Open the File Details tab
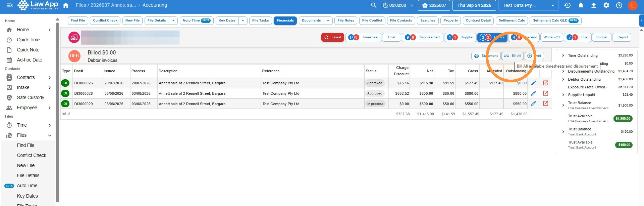Viewport: 644px width, 206px height. click(x=157, y=20)
